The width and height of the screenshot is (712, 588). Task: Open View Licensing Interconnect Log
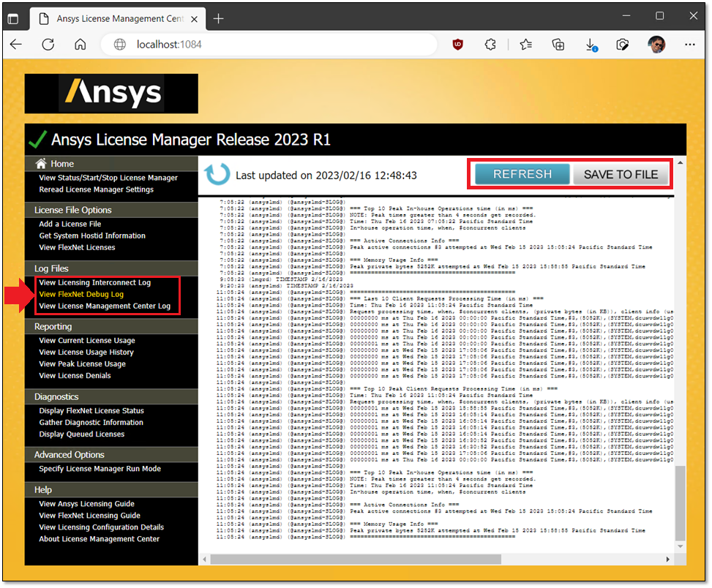pos(95,282)
